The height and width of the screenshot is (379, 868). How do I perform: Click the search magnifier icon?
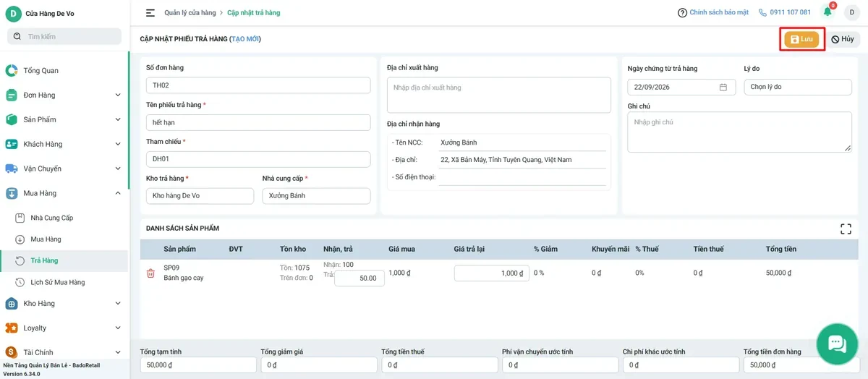tap(17, 36)
